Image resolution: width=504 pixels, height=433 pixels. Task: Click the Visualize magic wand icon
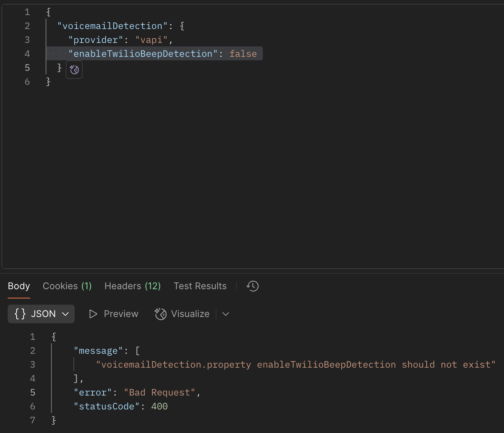coord(160,314)
